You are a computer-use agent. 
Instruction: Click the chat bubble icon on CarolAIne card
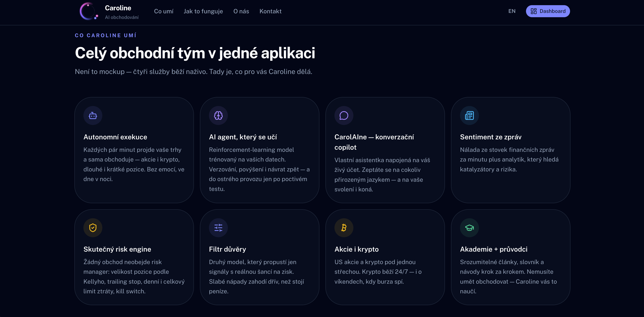344,115
